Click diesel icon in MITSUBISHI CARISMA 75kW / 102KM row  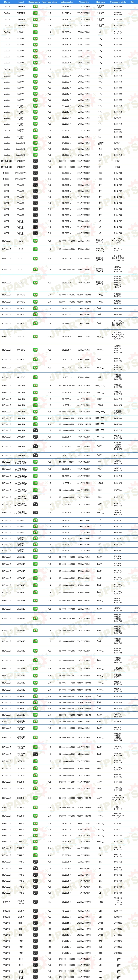tap(35, 161)
